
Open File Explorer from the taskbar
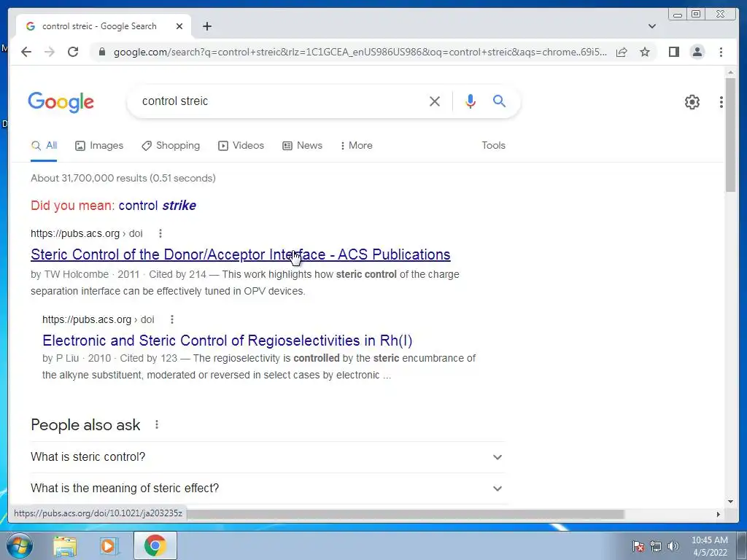pyautogui.click(x=65, y=545)
